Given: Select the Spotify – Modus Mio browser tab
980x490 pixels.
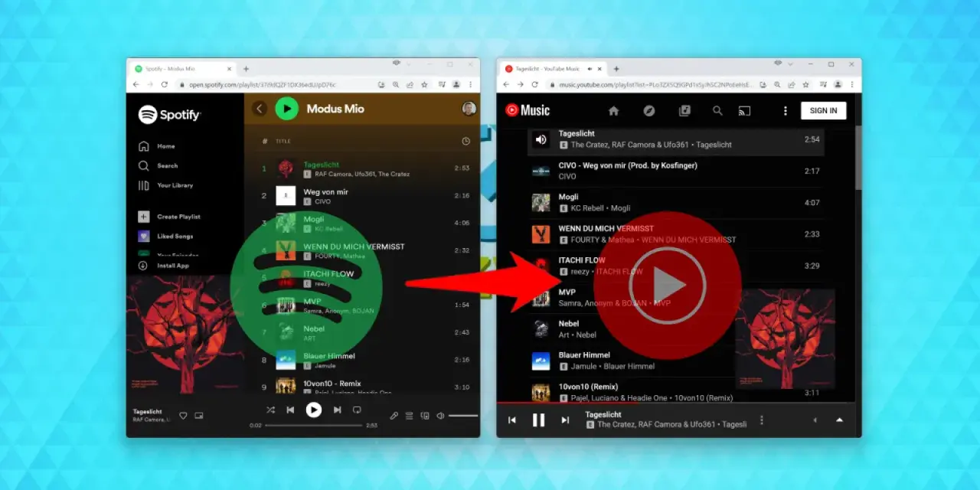Looking at the screenshot, I should [x=184, y=68].
